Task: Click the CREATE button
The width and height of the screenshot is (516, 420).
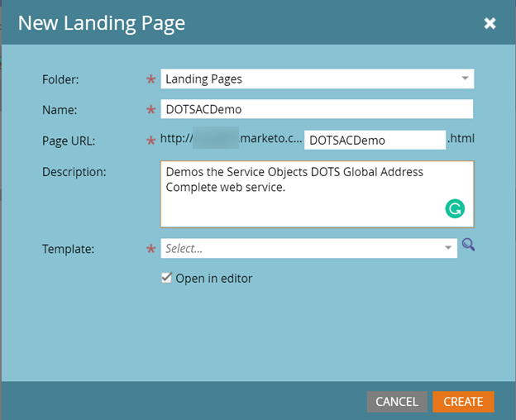Action: pyautogui.click(x=463, y=402)
